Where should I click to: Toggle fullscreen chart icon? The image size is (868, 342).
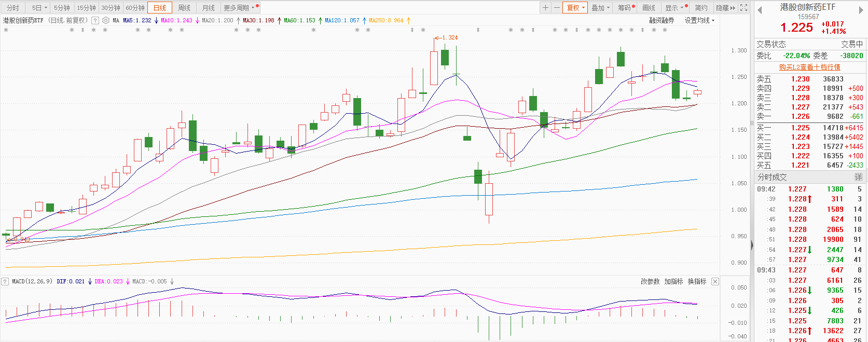(743, 8)
